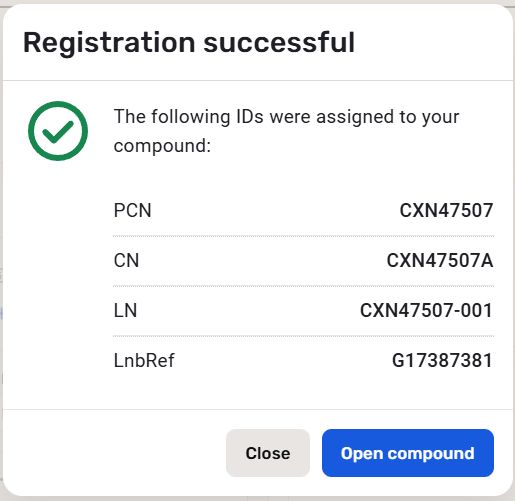Click the footer divider above the Close button
Viewport: 515px width, 501px height.
[x=258, y=409]
